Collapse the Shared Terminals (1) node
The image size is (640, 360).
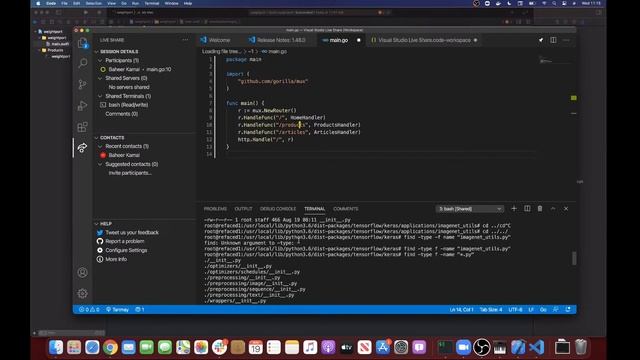100,96
